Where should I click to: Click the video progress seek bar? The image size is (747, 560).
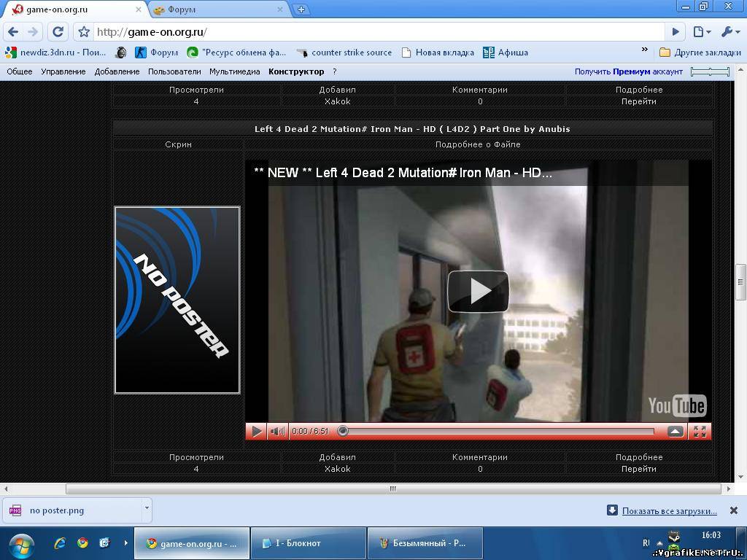click(495, 432)
